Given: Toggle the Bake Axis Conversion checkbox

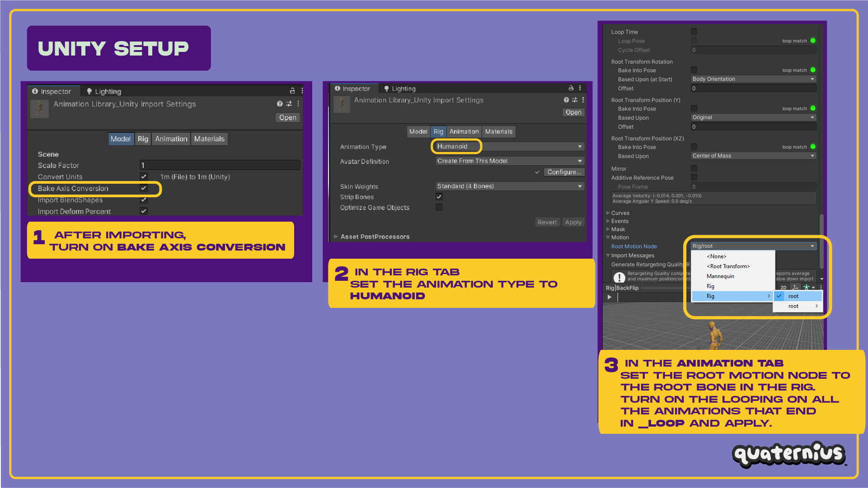Looking at the screenshot, I should tap(144, 188).
